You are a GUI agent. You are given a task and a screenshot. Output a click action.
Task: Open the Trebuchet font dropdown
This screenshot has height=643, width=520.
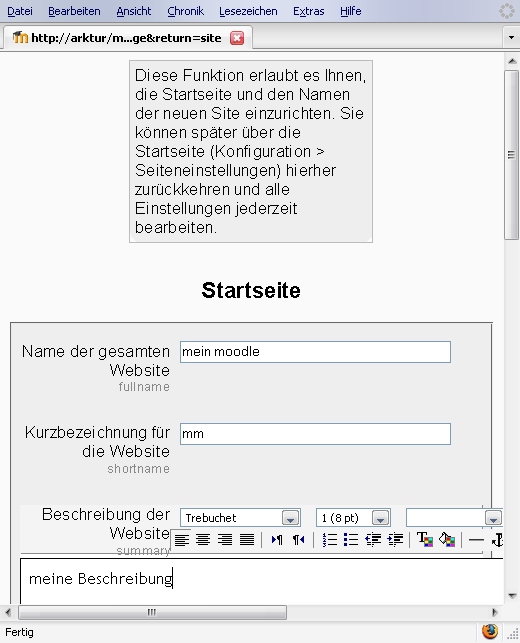click(x=240, y=518)
